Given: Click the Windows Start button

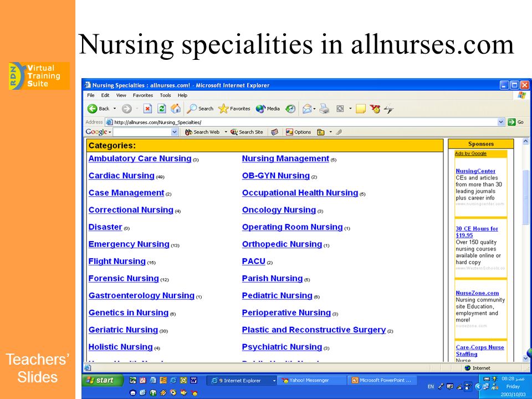Looking at the screenshot, I should (102, 380).
